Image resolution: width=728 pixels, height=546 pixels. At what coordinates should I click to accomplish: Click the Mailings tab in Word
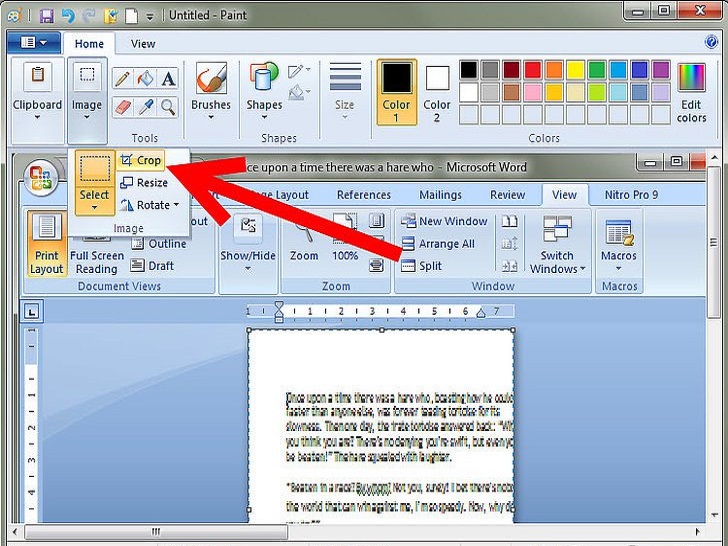point(440,195)
